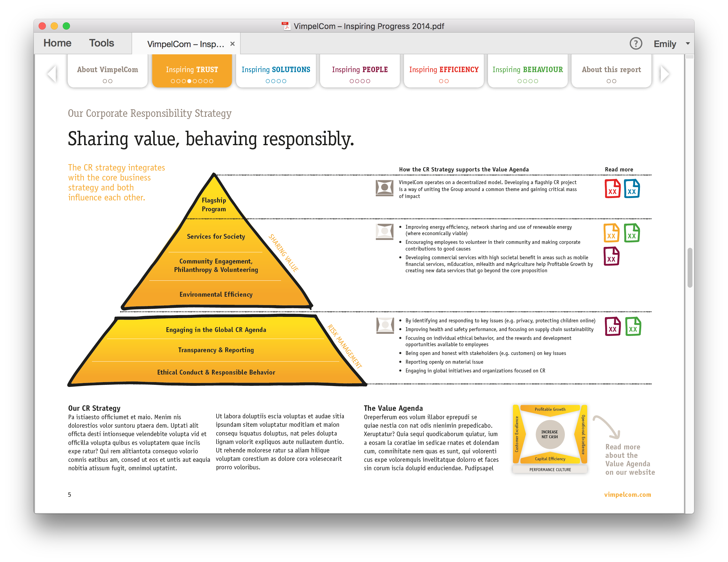Open the Emily user menu

(x=665, y=44)
